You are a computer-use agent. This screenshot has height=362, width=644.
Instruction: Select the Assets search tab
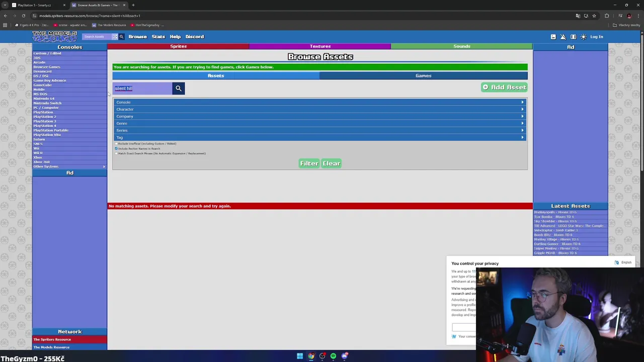click(216, 75)
